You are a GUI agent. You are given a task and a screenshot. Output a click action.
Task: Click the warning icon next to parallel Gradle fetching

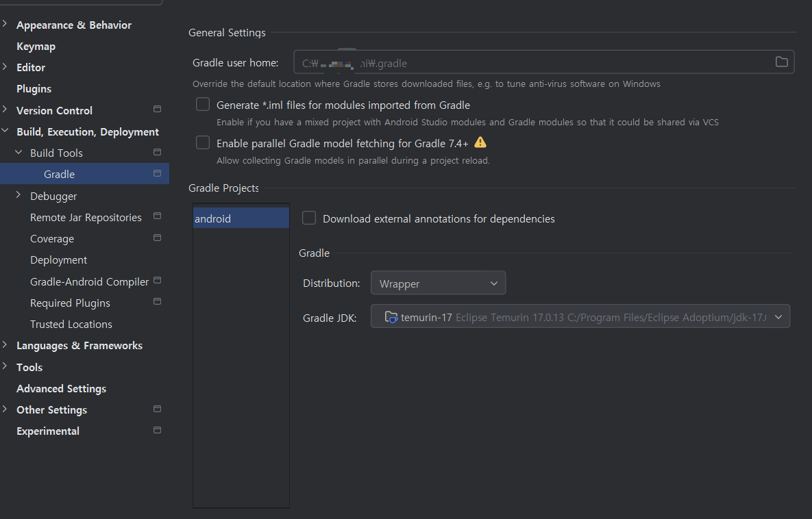pyautogui.click(x=480, y=142)
